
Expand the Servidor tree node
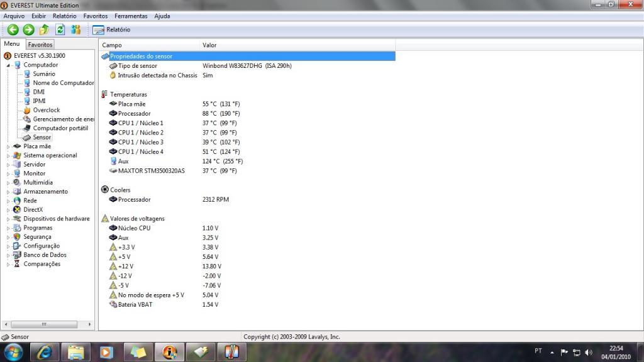(x=8, y=165)
